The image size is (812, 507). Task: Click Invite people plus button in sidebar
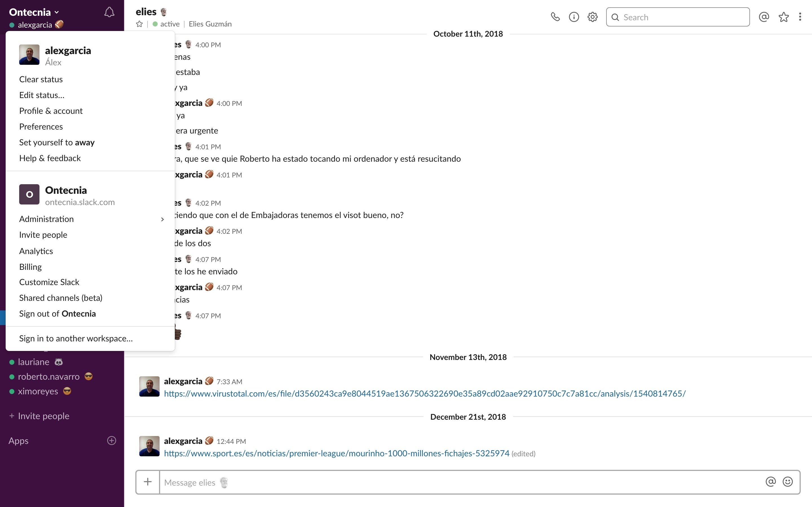(x=12, y=416)
